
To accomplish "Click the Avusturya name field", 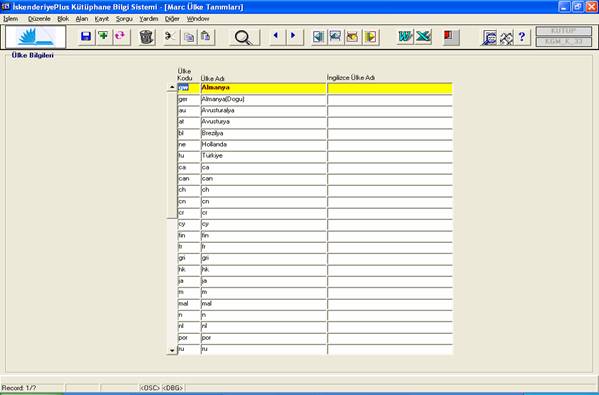I will click(263, 122).
